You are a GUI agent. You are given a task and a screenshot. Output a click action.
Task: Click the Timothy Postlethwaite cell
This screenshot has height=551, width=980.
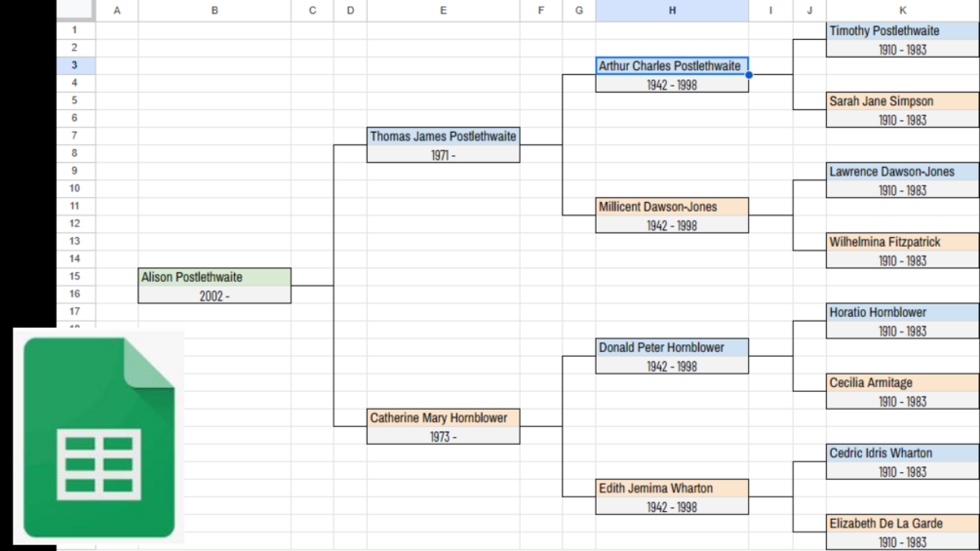(902, 31)
